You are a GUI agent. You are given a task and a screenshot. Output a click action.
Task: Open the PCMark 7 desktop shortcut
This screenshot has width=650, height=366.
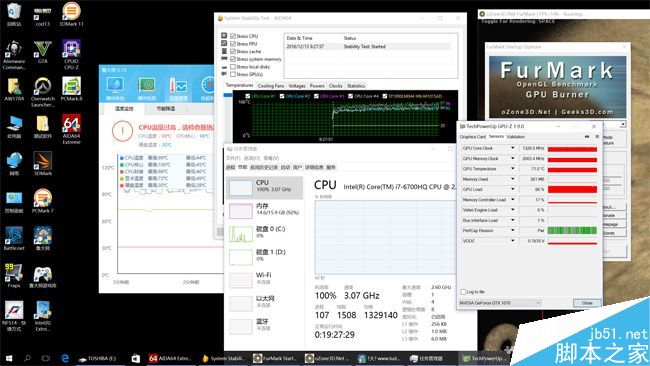[x=42, y=201]
